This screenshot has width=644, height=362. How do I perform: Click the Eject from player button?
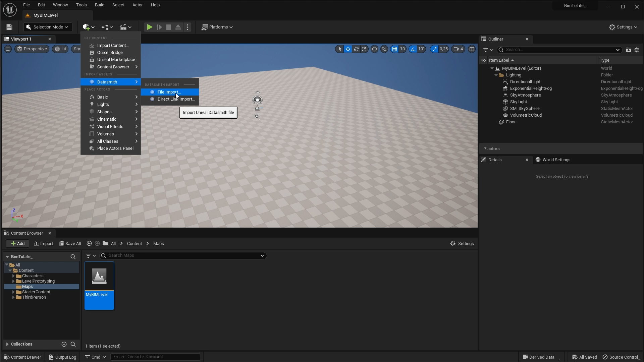[x=178, y=27]
